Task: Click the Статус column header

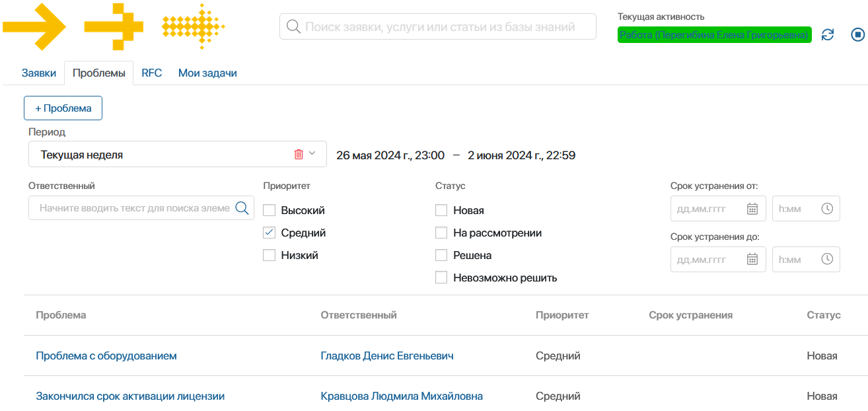Action: (x=824, y=315)
